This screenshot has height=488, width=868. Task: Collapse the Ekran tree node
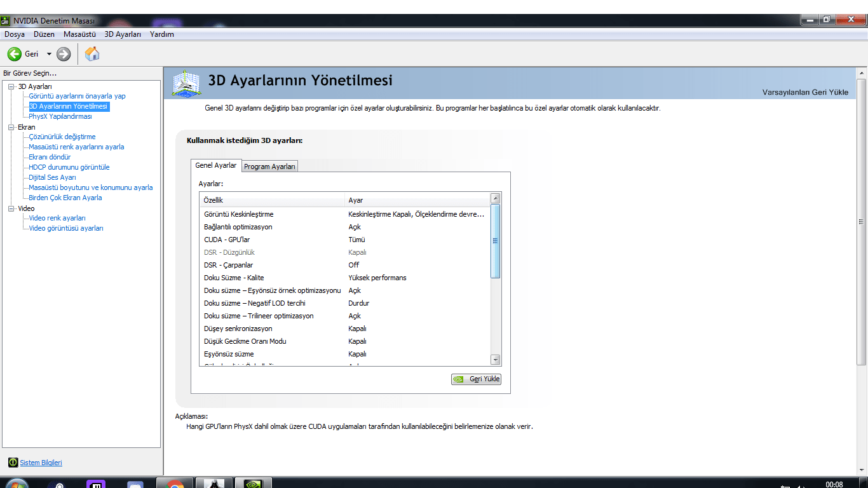(11, 127)
